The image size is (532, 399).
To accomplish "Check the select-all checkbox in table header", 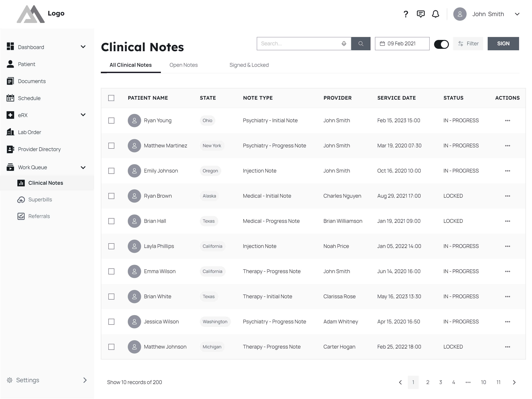I will tap(111, 98).
